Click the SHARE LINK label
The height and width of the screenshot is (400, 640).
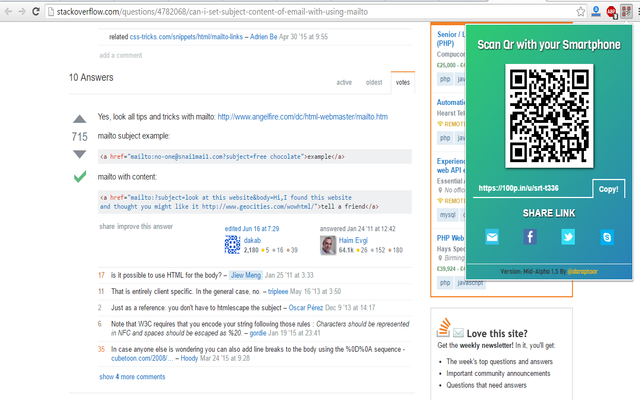pos(549,213)
